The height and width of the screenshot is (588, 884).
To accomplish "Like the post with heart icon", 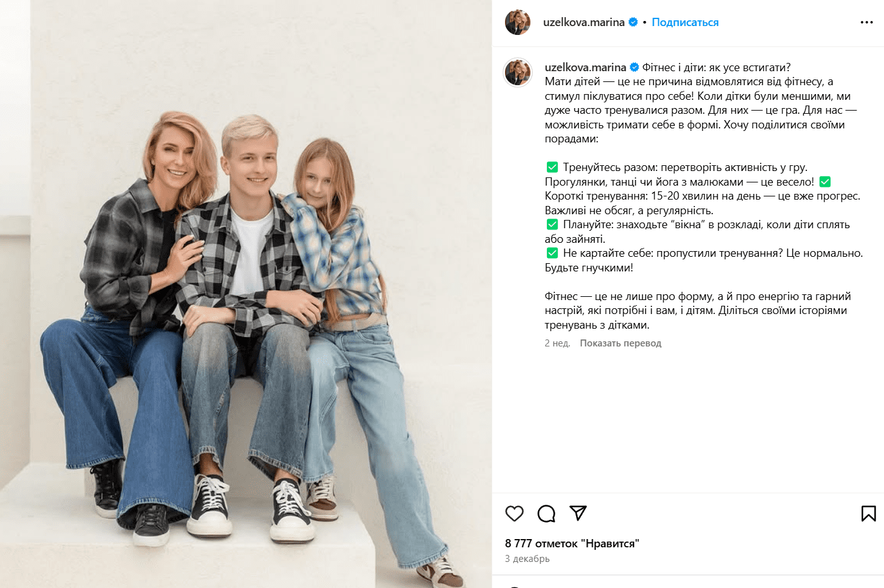I will pyautogui.click(x=515, y=513).
